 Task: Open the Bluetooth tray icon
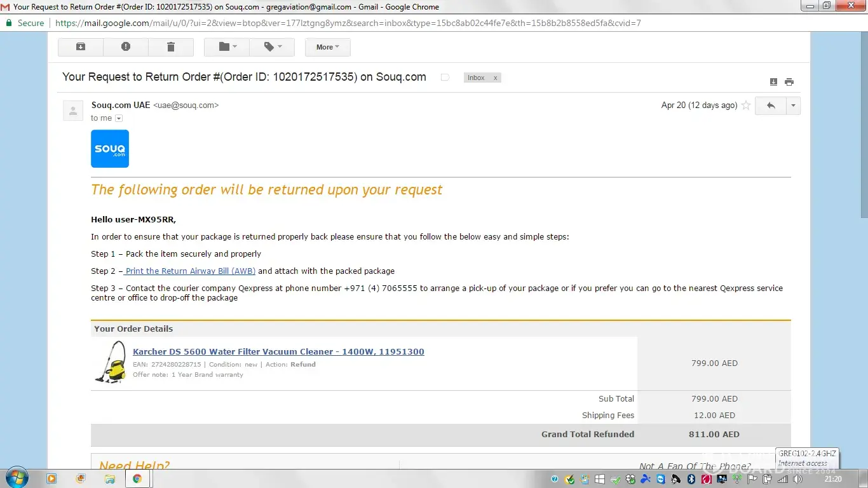(691, 479)
